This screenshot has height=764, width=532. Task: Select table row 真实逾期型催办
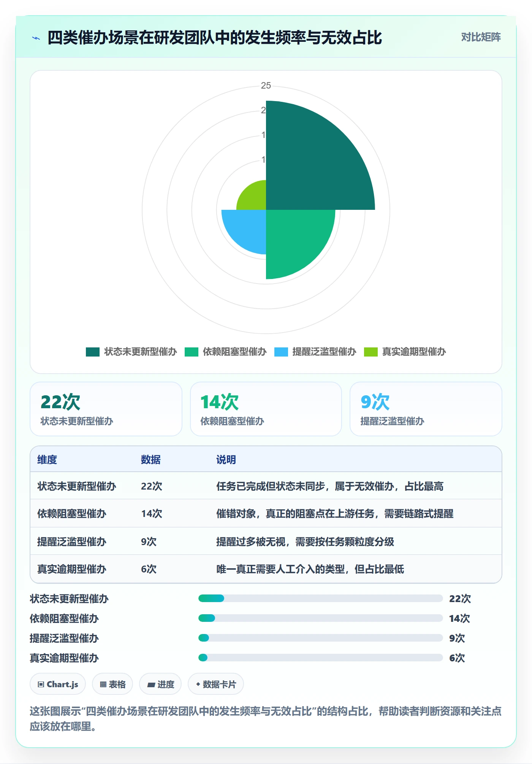point(266,569)
